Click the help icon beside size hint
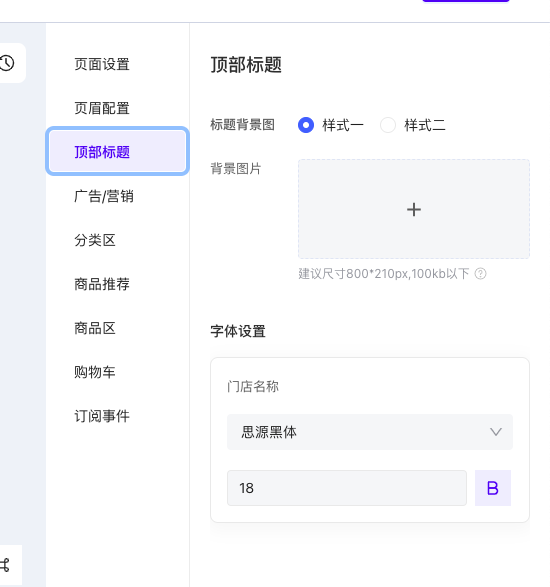550x587 pixels. coord(480,274)
